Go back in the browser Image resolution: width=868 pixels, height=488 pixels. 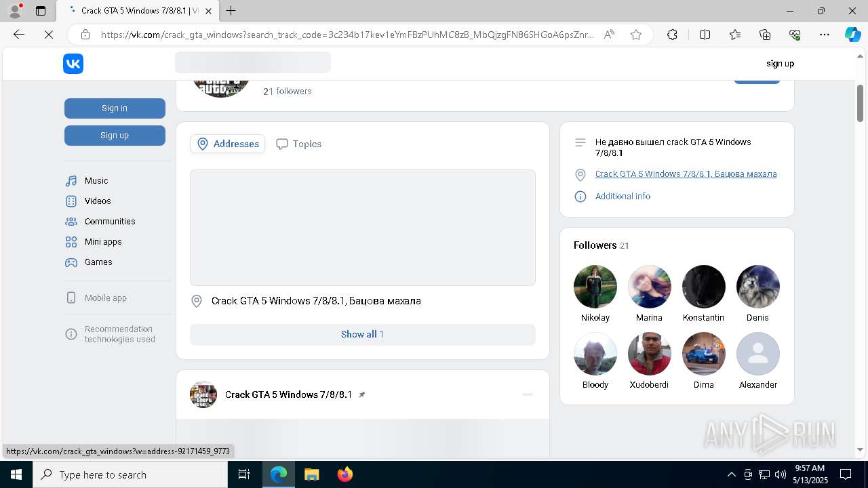pos(19,35)
